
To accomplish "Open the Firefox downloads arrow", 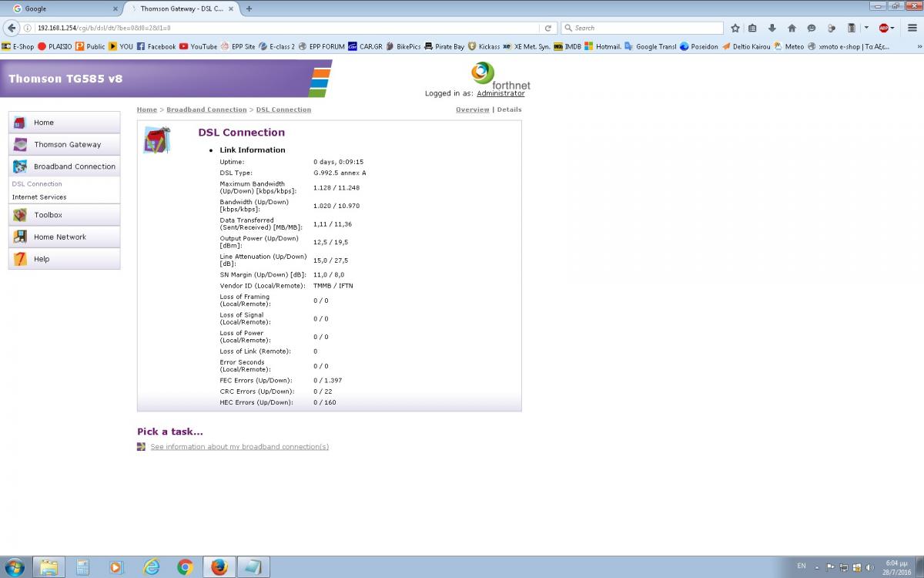I will pyautogui.click(x=772, y=28).
